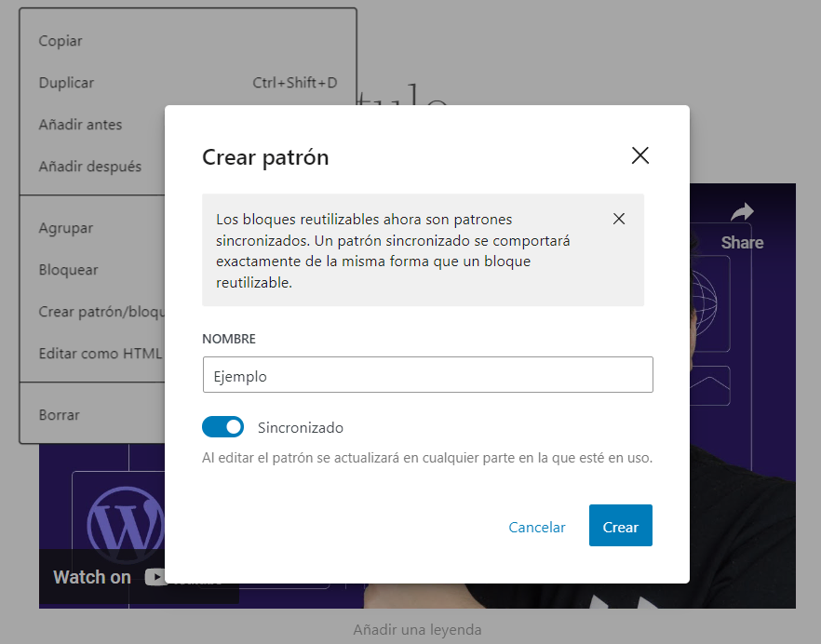Viewport: 821px width, 644px height.
Task: Click Agrupar in the block menu
Action: click(65, 228)
